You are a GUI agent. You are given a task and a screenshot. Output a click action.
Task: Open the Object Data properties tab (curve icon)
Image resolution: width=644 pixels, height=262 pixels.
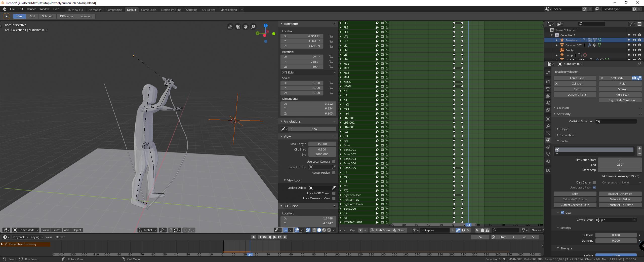pos(548,154)
